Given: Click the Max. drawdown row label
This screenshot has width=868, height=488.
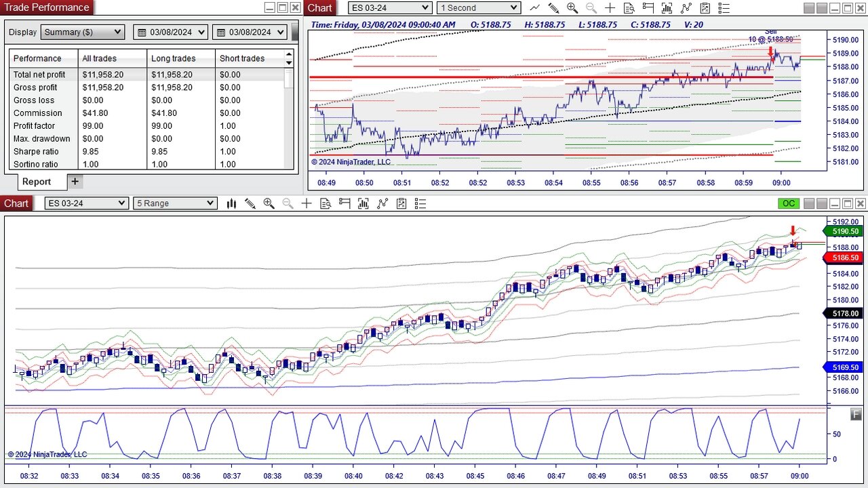Looking at the screenshot, I should (42, 139).
